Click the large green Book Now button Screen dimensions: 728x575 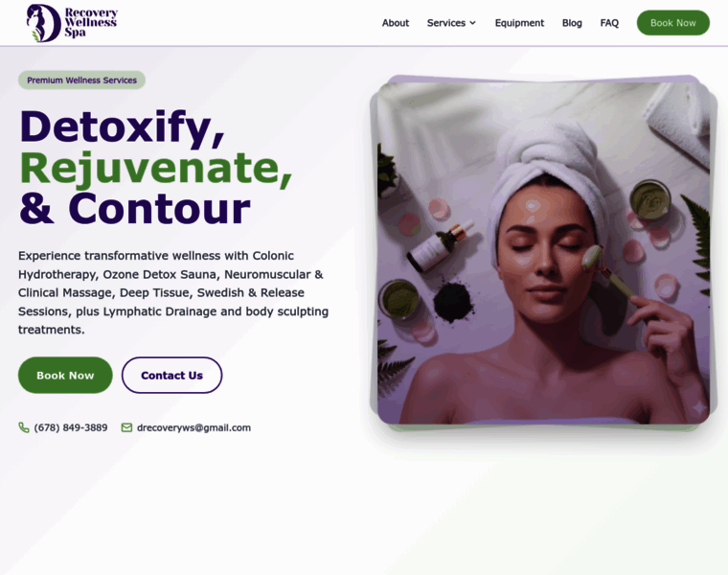pos(65,376)
